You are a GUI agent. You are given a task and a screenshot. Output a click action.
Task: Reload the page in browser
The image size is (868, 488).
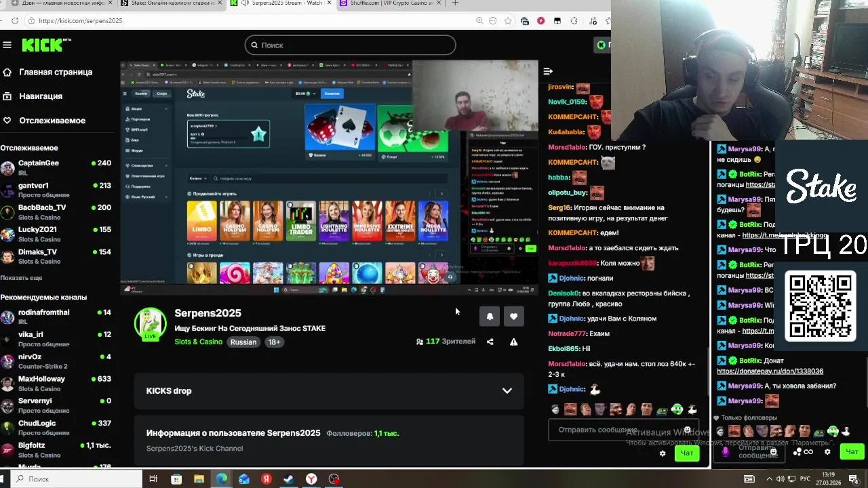14,21
